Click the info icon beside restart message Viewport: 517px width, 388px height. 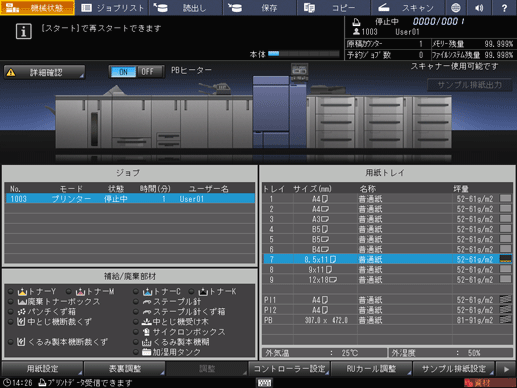[23, 32]
